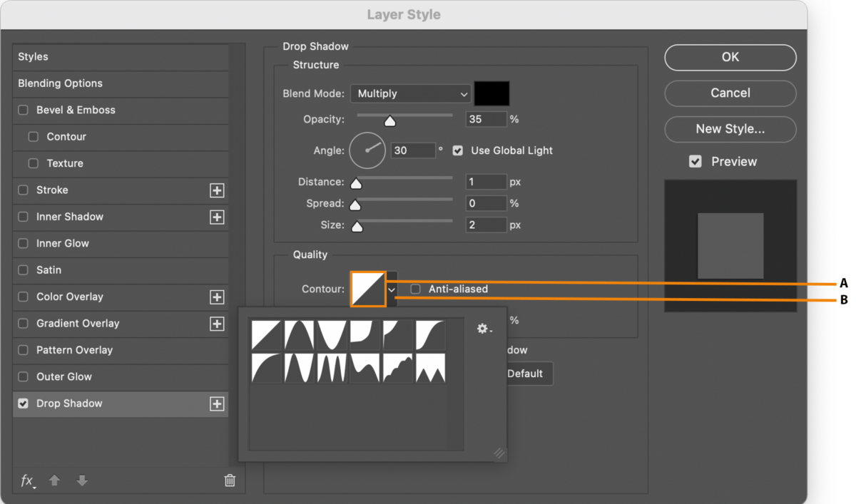Click the Distance input field
The width and height of the screenshot is (856, 504).
click(x=486, y=182)
